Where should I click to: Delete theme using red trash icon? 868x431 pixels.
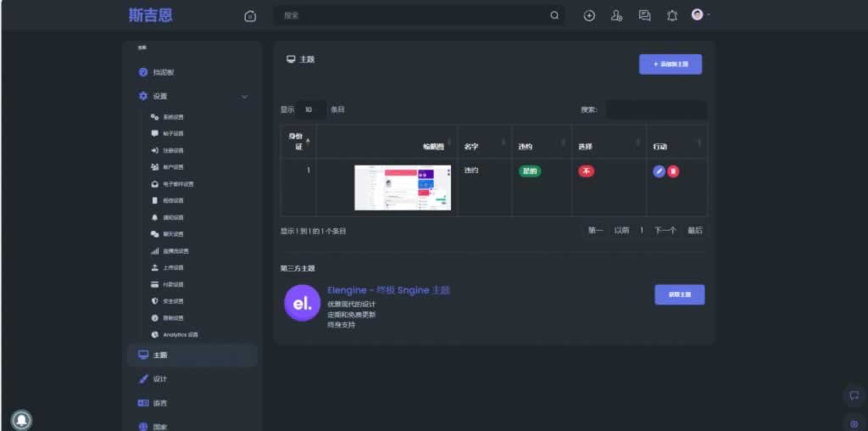pos(673,171)
